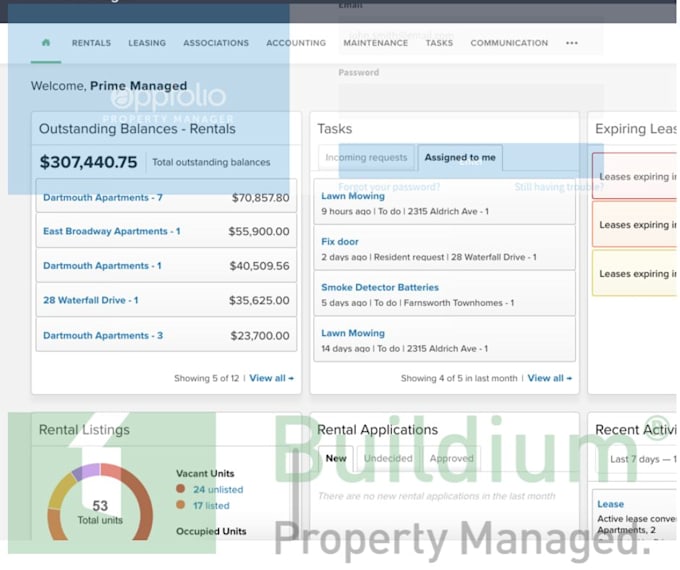
Task: Open the Lease link in Recent Activity
Action: pos(610,504)
